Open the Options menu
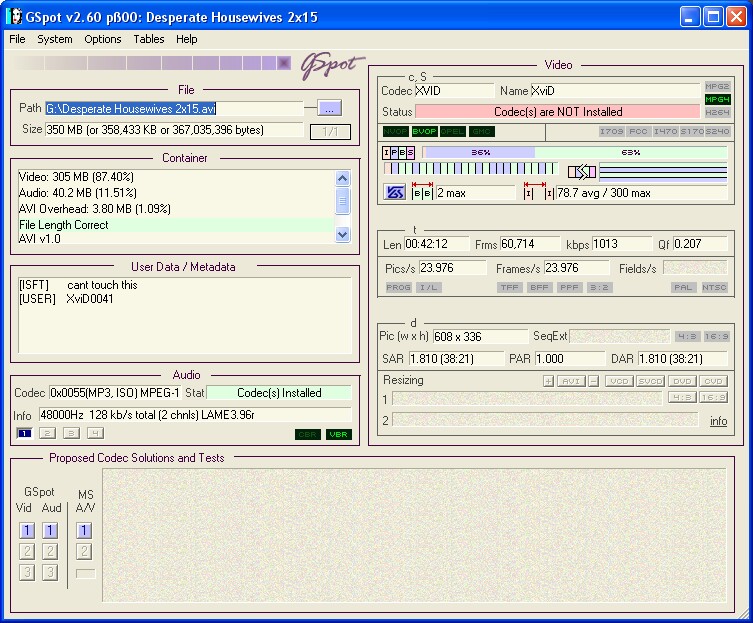 103,39
